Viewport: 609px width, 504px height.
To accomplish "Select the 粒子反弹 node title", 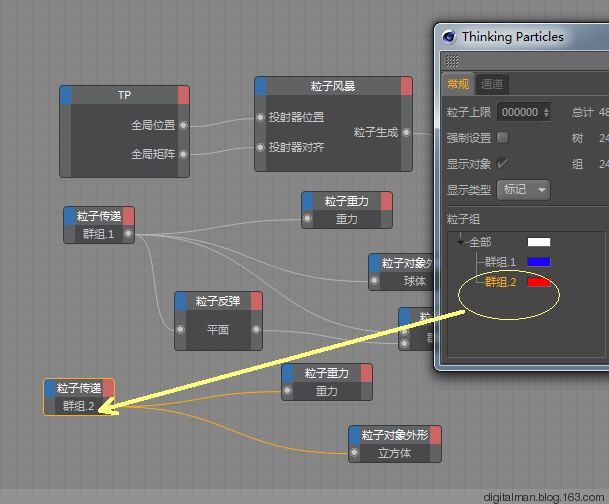I will pyautogui.click(x=218, y=301).
